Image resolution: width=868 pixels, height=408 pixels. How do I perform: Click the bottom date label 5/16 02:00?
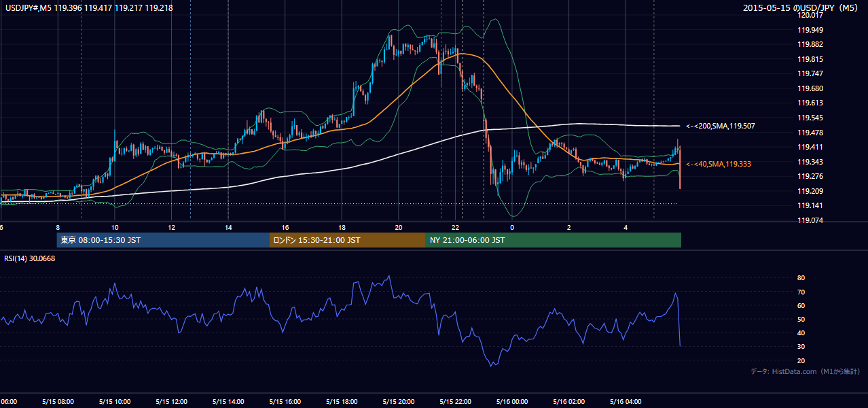tap(568, 401)
